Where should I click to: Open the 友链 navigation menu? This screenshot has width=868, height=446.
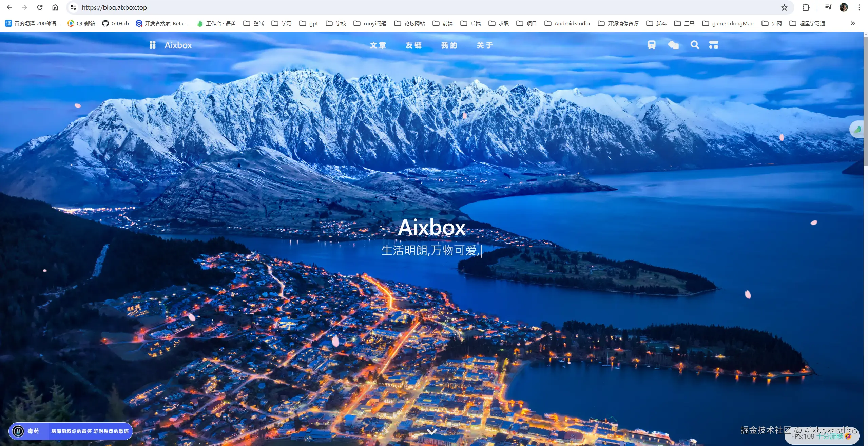pos(413,45)
